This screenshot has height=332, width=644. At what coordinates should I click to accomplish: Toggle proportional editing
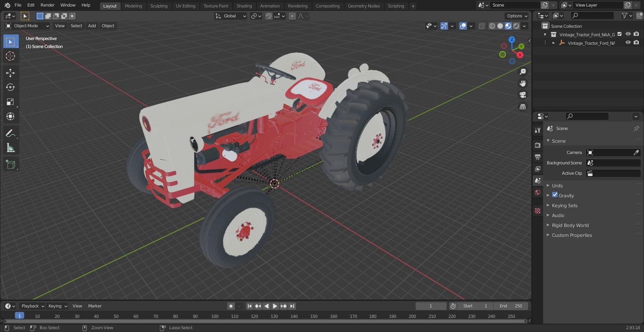pos(292,16)
